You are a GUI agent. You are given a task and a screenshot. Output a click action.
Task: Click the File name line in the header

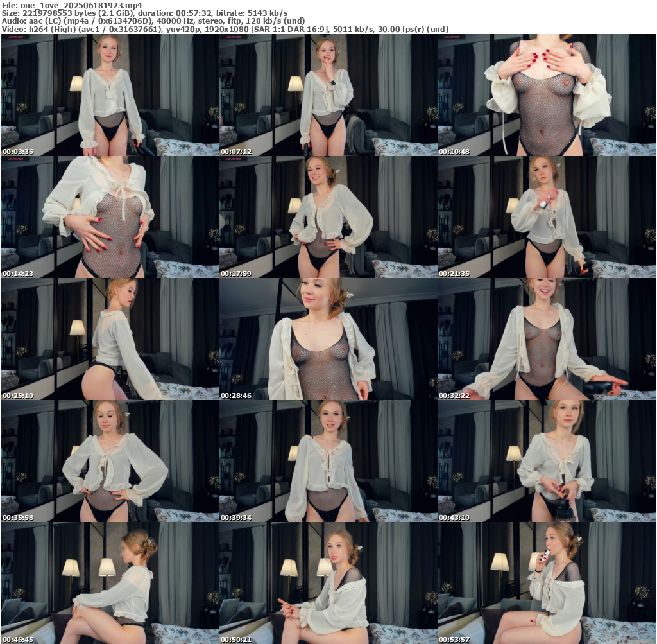point(72,5)
